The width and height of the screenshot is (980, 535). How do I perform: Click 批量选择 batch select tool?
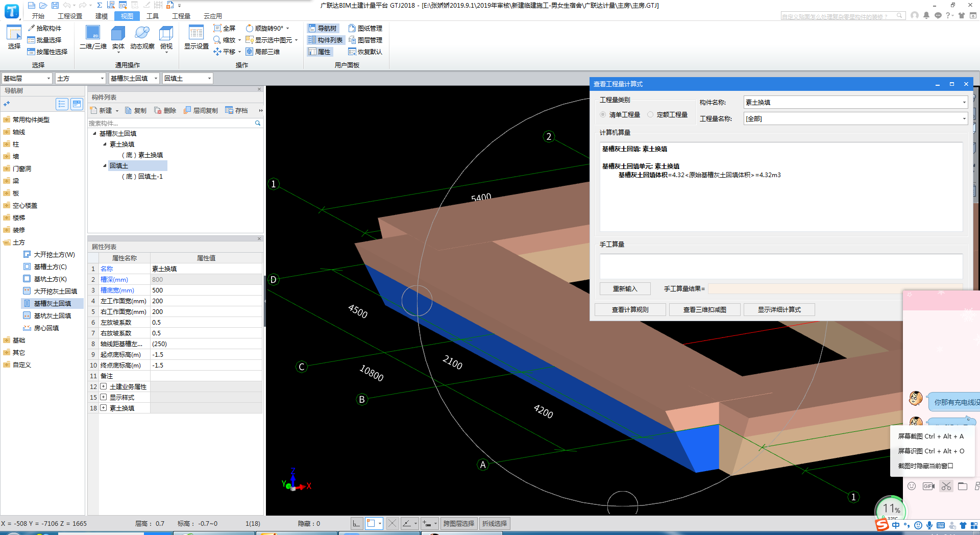(44, 40)
